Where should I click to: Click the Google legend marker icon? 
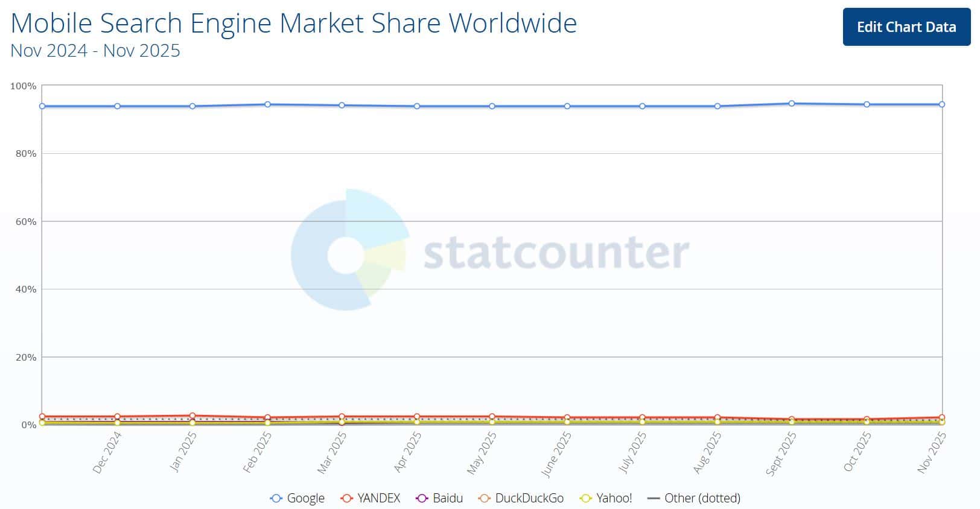coord(276,499)
